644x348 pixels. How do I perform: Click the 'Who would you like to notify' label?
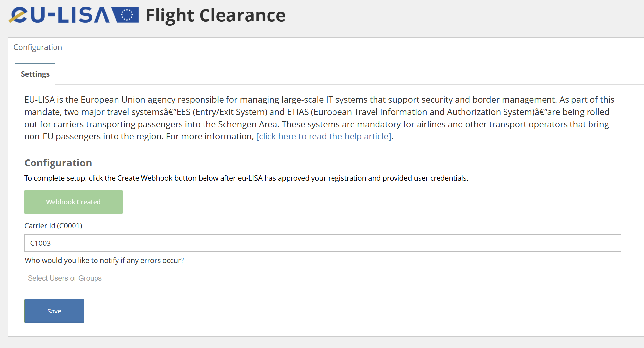pos(104,261)
